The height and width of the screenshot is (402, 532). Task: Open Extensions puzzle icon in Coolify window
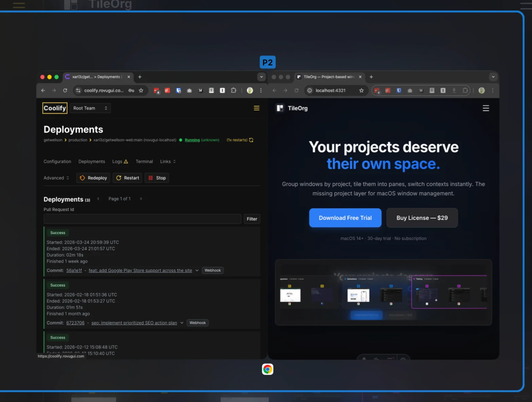click(233, 90)
